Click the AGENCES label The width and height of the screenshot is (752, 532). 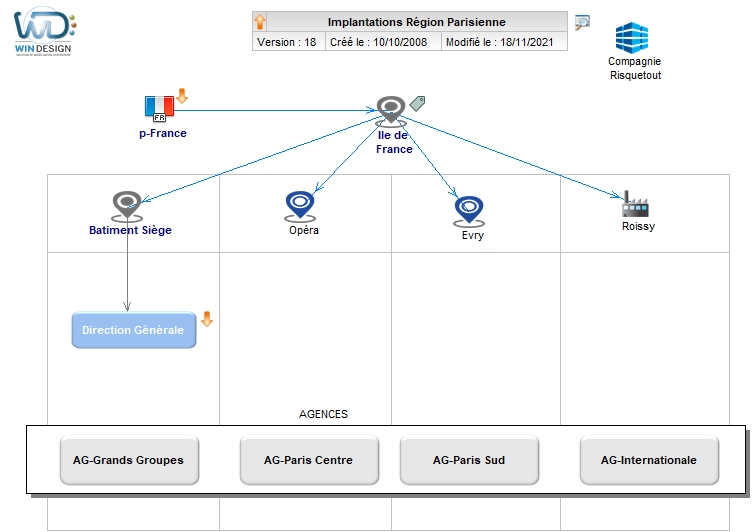323,414
